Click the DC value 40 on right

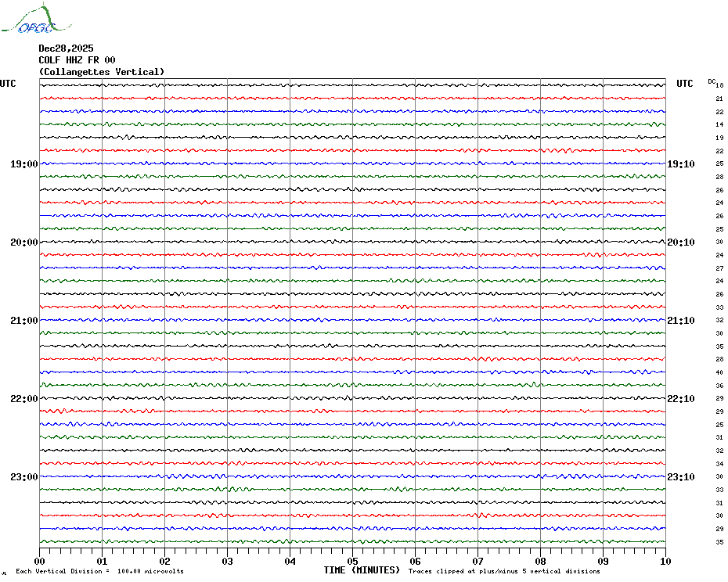pyautogui.click(x=719, y=372)
